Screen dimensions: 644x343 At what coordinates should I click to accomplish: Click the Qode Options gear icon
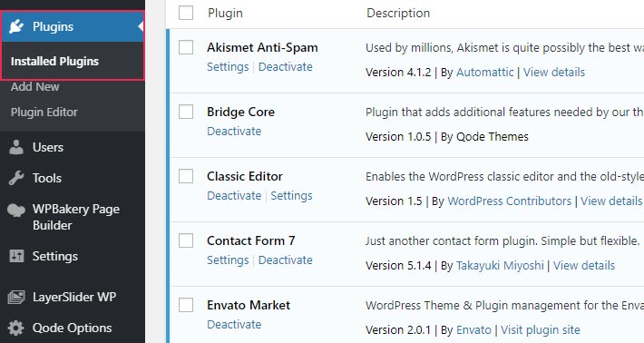[16, 328]
